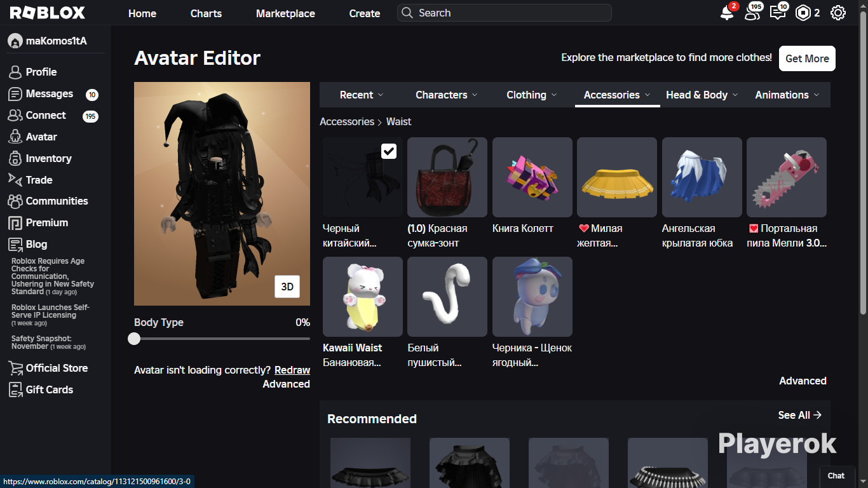The width and height of the screenshot is (868, 488).
Task: Open the settings gear icon
Action: click(838, 13)
